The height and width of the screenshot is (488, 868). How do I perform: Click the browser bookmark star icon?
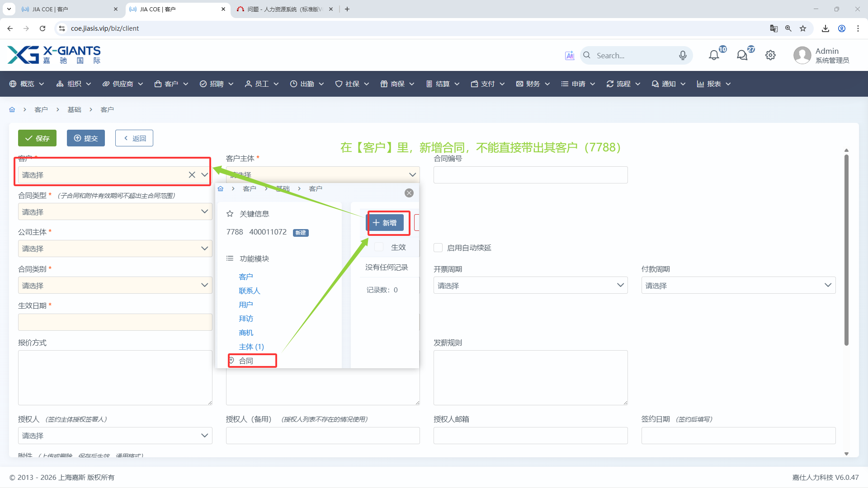pos(803,28)
